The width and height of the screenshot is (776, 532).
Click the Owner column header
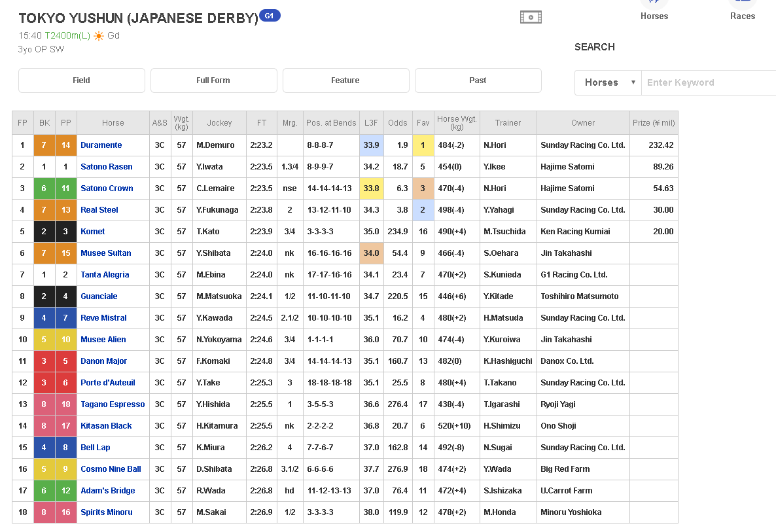583,123
